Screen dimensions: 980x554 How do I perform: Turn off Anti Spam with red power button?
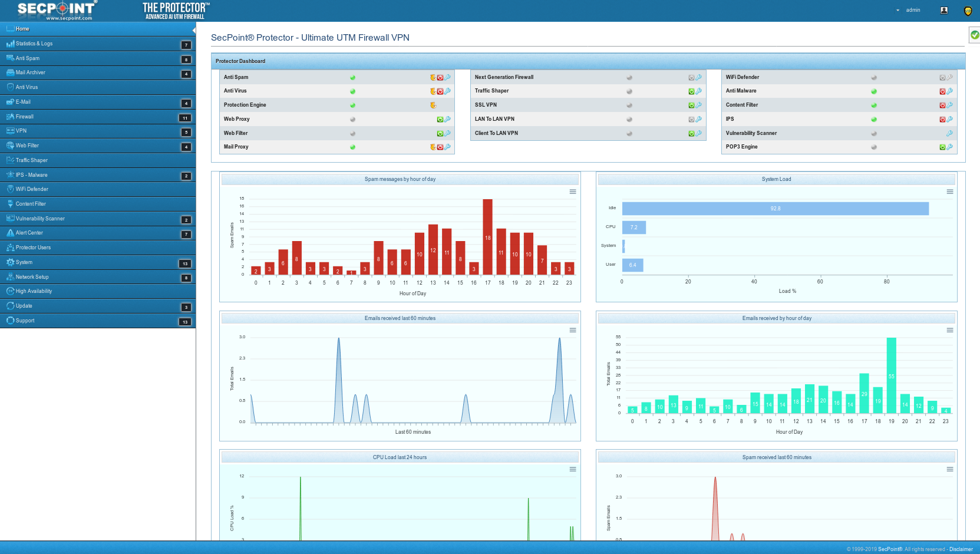(x=440, y=77)
